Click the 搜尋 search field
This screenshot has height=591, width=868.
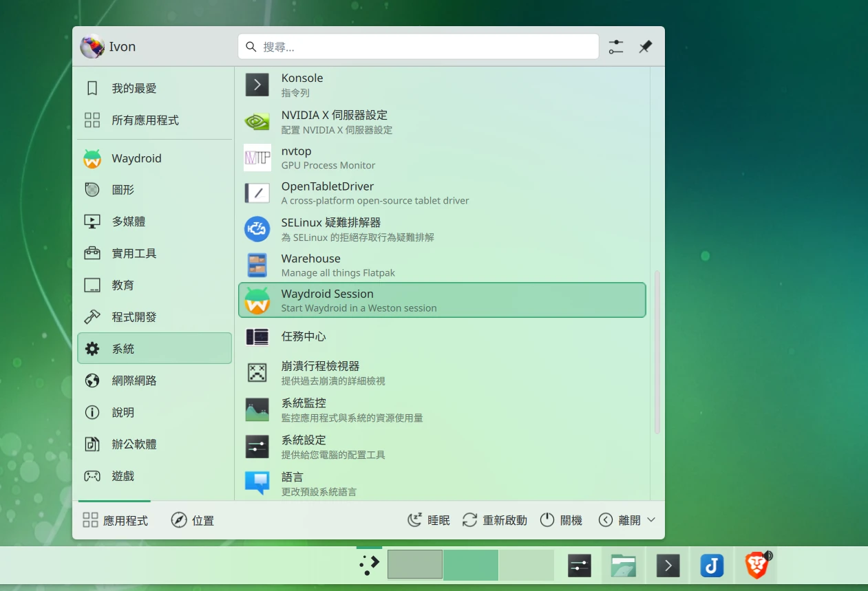pos(418,47)
